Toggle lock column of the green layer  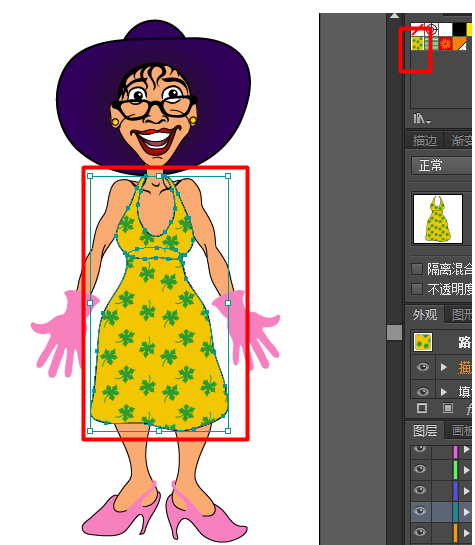click(x=441, y=470)
